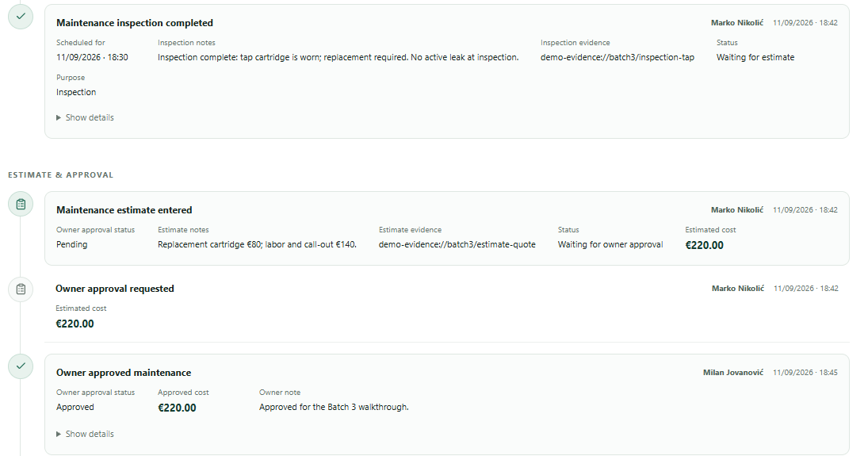The height and width of the screenshot is (456, 868).
Task: Click the clipboard icon beside Maintenance estimate entered
Action: [21, 205]
